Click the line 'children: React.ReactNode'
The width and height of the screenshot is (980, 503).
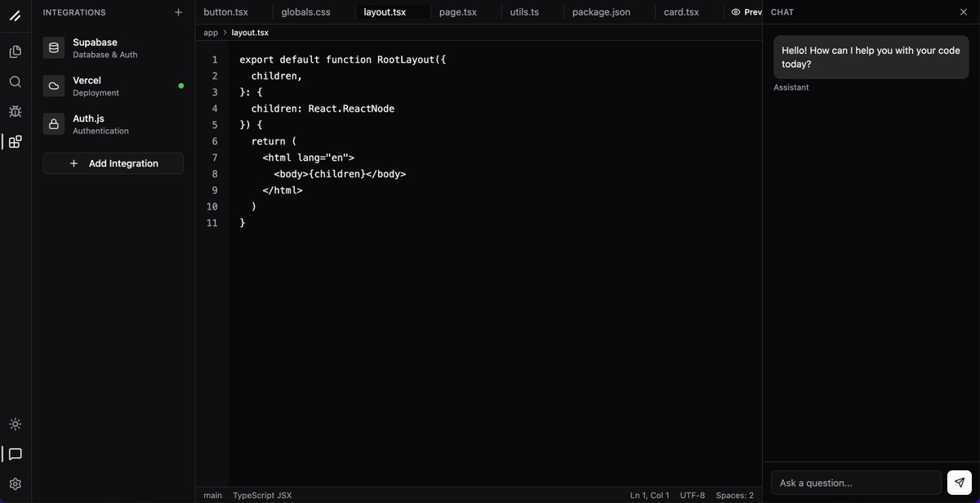(323, 109)
